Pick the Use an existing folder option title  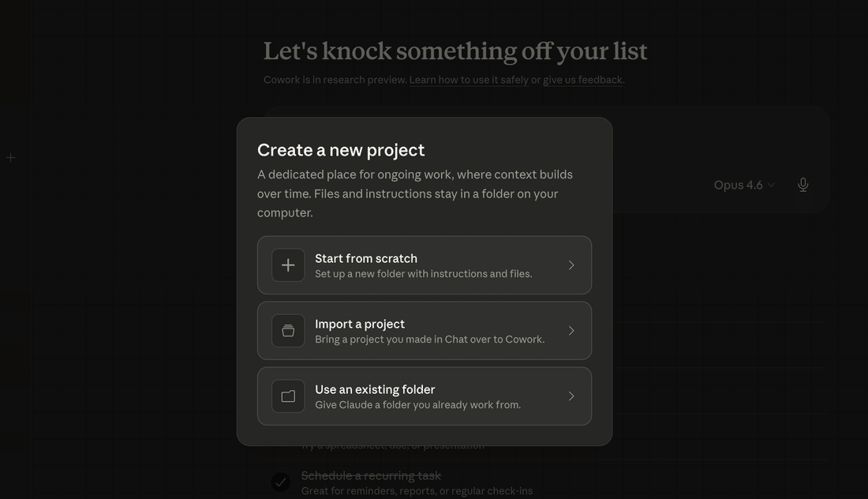tap(375, 389)
